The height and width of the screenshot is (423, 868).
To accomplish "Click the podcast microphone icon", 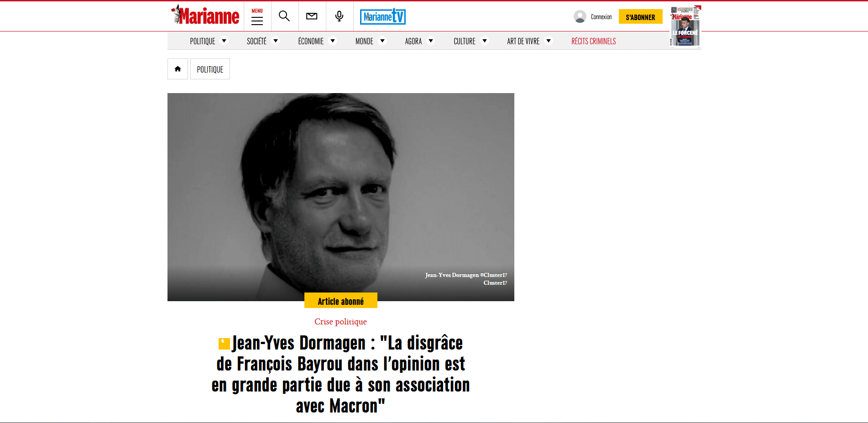I will [x=339, y=16].
